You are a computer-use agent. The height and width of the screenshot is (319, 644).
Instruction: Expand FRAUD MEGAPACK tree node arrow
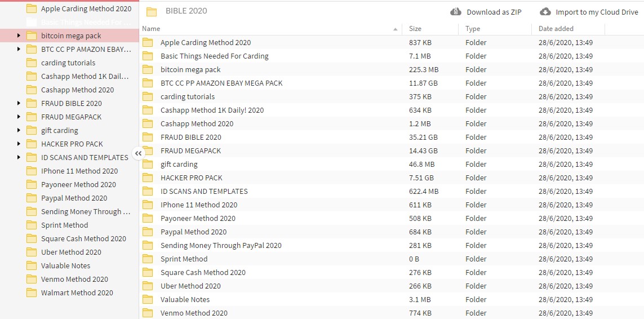19,117
